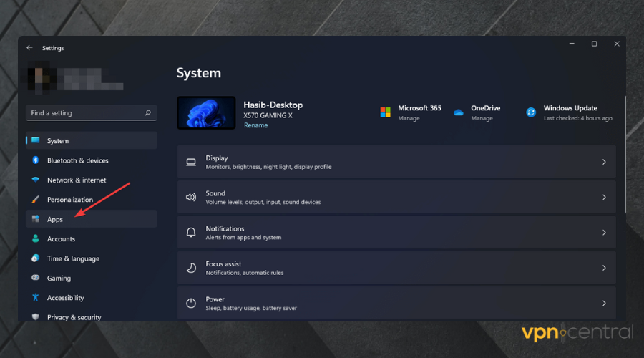Click the Rename link under Hasib-Desktop
The width and height of the screenshot is (644, 358).
[x=255, y=125]
